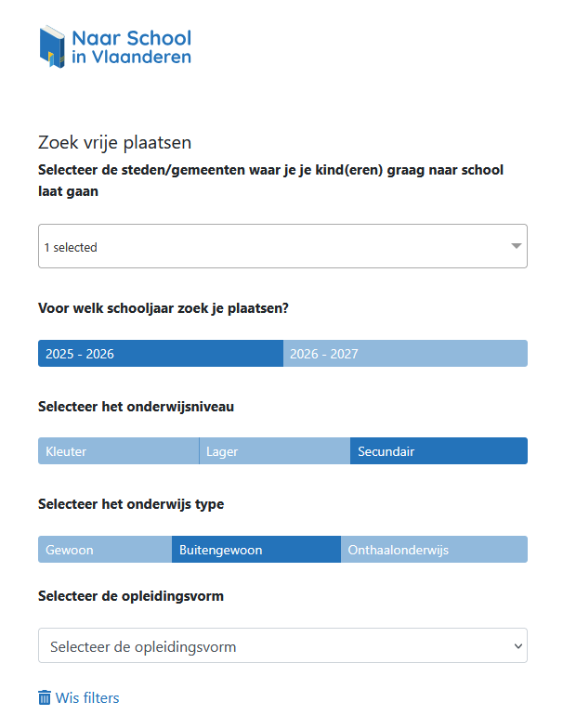Click the 'Voor welk schooljaar zoek je plaatsen?' label
The height and width of the screenshot is (728, 563).
point(163,308)
